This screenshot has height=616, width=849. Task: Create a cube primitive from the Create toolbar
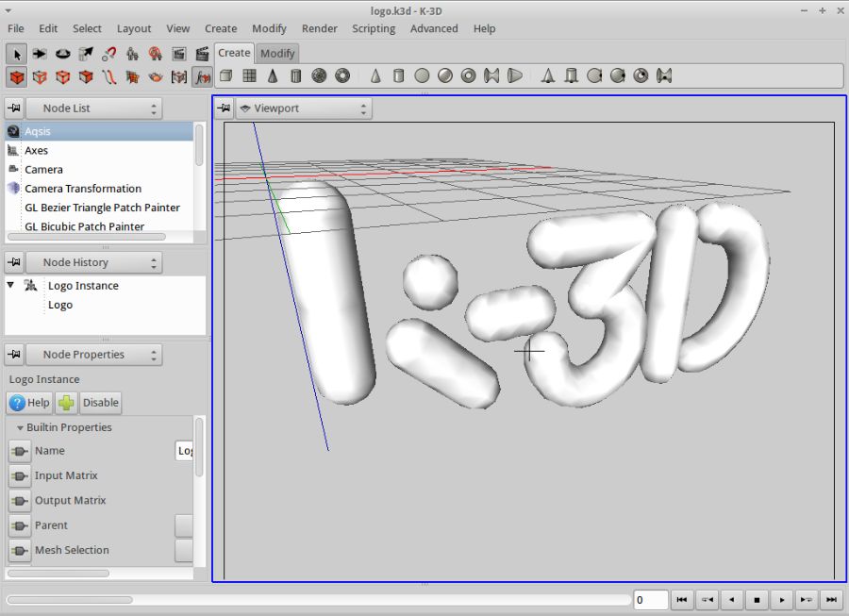tap(225, 76)
